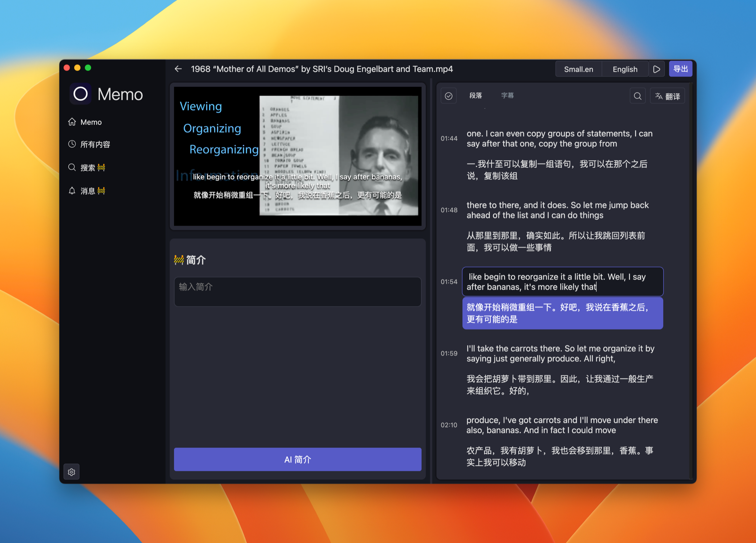Switch to the 字幕 tab
The image size is (756, 543).
(507, 96)
